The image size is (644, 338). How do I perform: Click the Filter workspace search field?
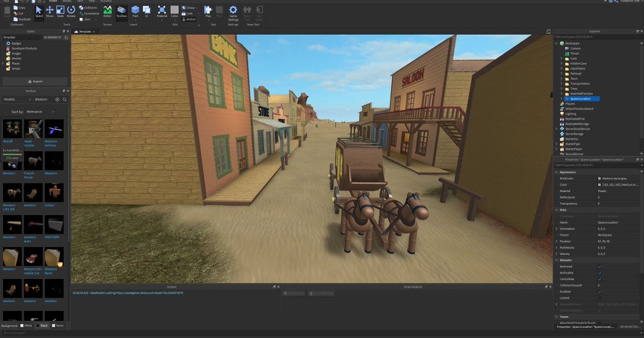click(x=598, y=37)
